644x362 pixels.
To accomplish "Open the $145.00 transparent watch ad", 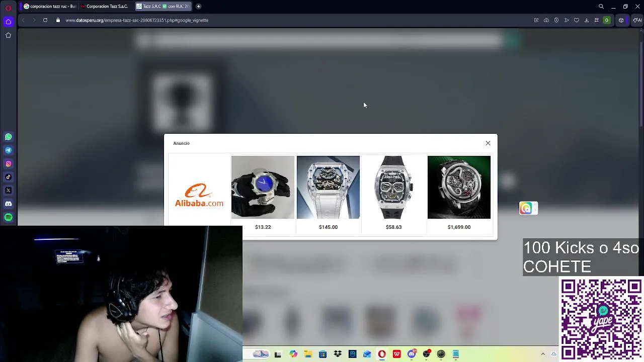I will pos(328,187).
